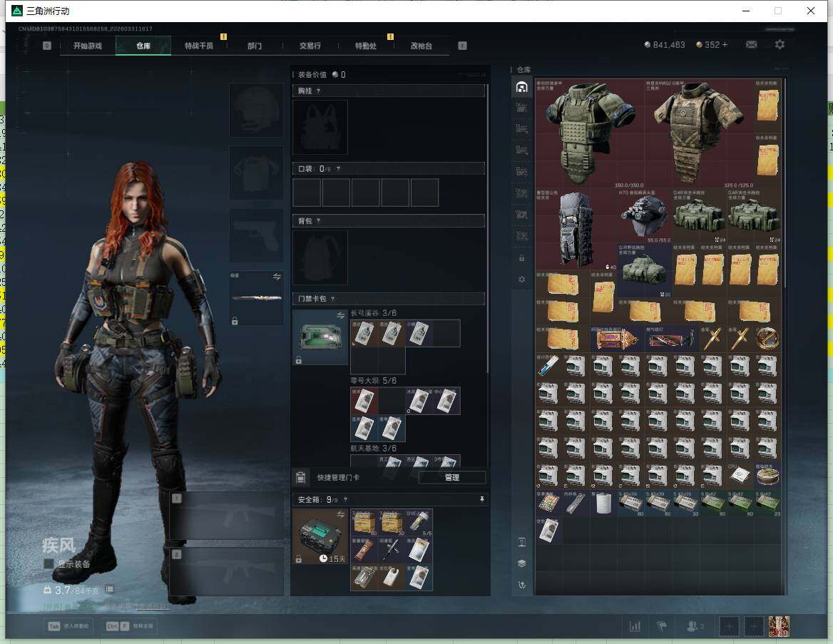Open the 开始游戏 tab
The height and width of the screenshot is (644, 833).
tap(88, 46)
